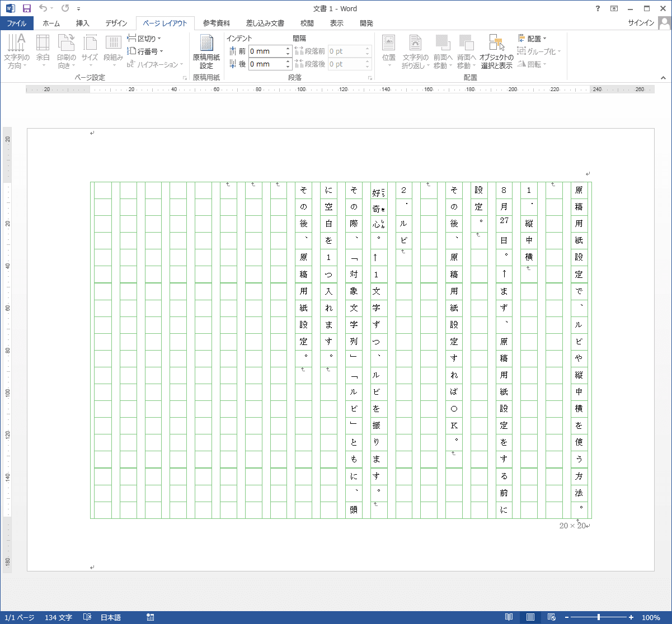This screenshot has height=624, width=672.
Task: Switch to Read Mode view
Action: pyautogui.click(x=509, y=617)
